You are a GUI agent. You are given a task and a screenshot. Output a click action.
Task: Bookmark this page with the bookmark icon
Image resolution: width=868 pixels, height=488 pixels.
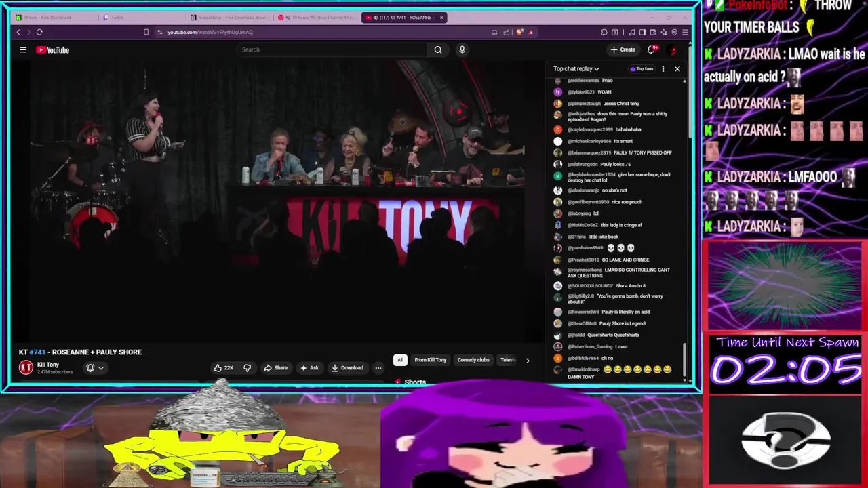[146, 32]
